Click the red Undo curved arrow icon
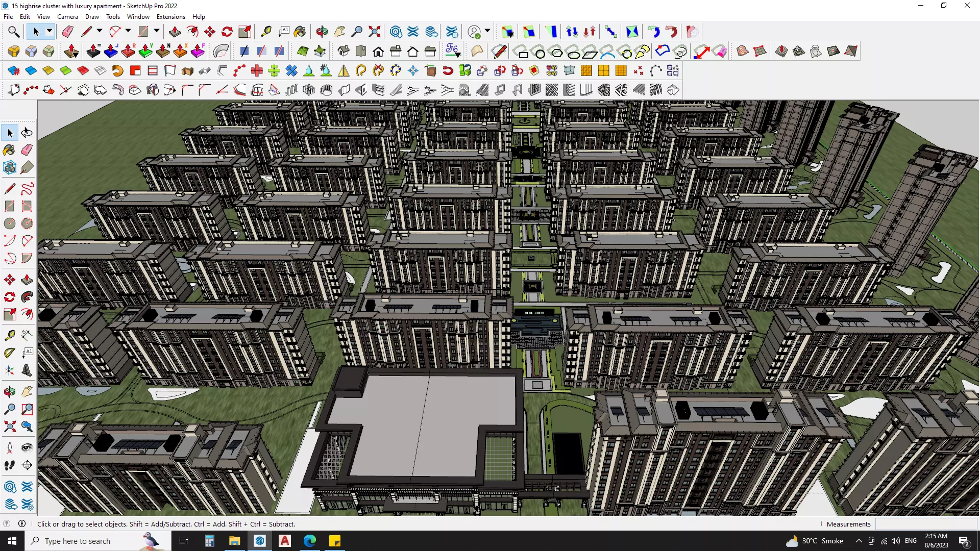 671,32
